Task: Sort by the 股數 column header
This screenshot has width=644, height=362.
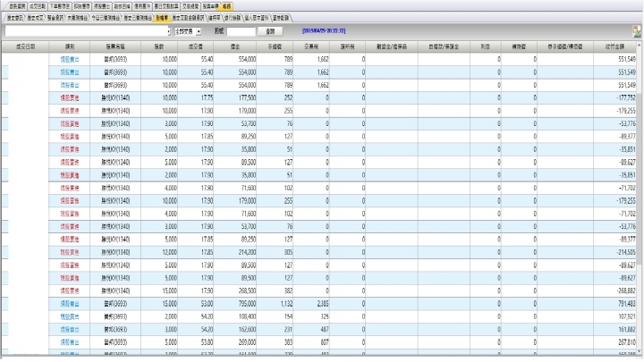Action: coord(159,46)
